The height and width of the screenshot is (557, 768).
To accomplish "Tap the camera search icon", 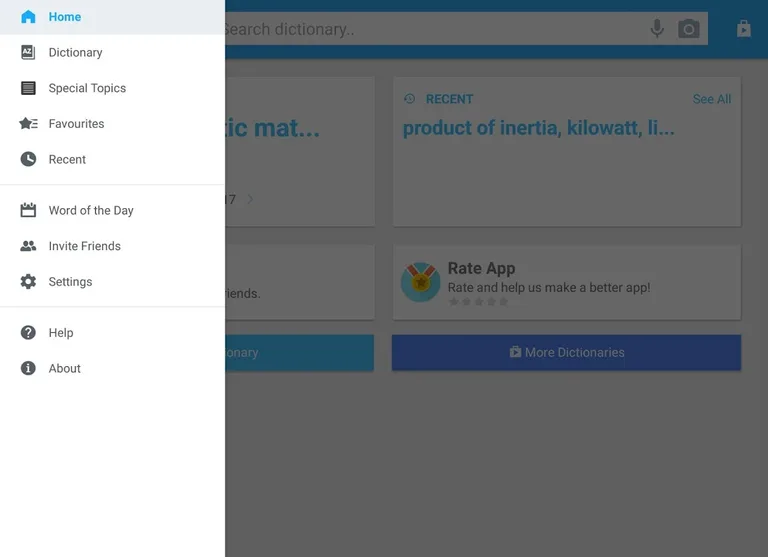I will 689,29.
